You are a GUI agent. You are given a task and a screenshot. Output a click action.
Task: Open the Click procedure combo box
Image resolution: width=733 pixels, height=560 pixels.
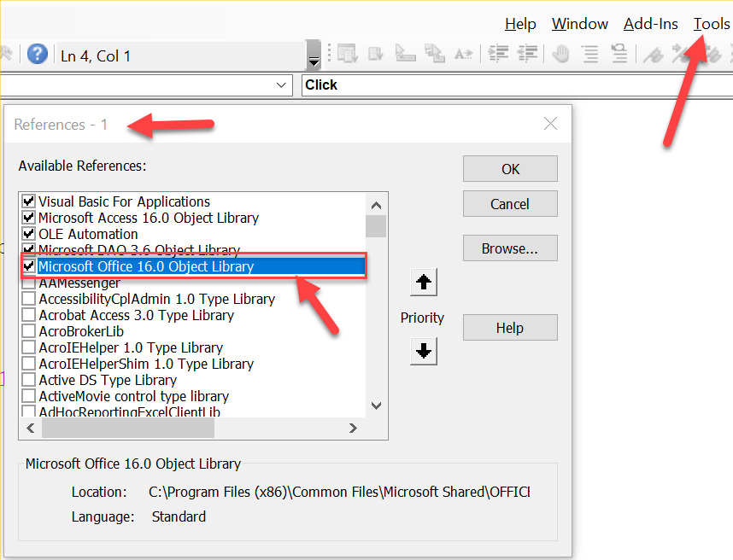click(517, 85)
